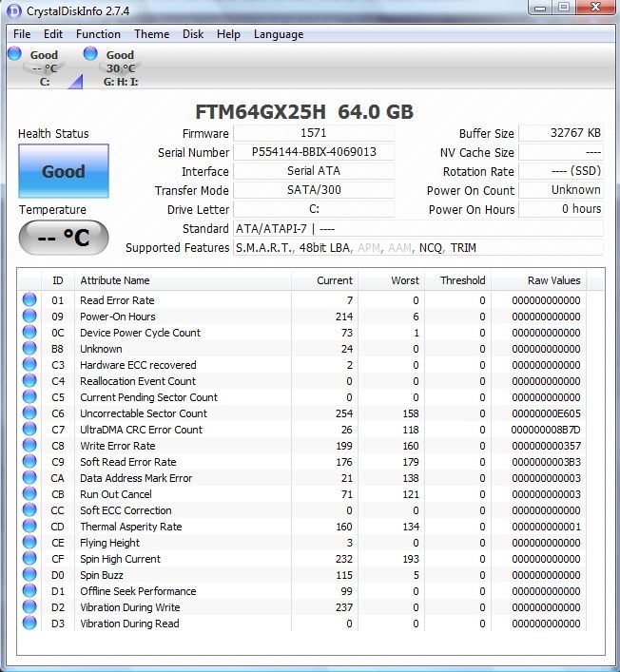Click the status orb for Current Pending Sector Count
This screenshot has height=672, width=620.
pyautogui.click(x=29, y=396)
